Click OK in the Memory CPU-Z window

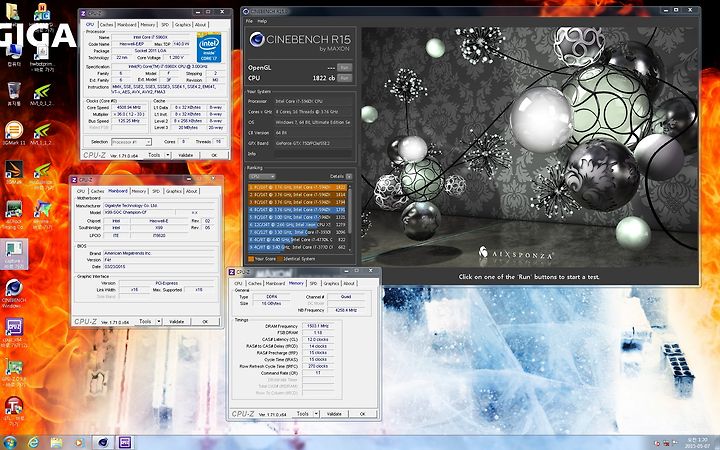tap(362, 414)
